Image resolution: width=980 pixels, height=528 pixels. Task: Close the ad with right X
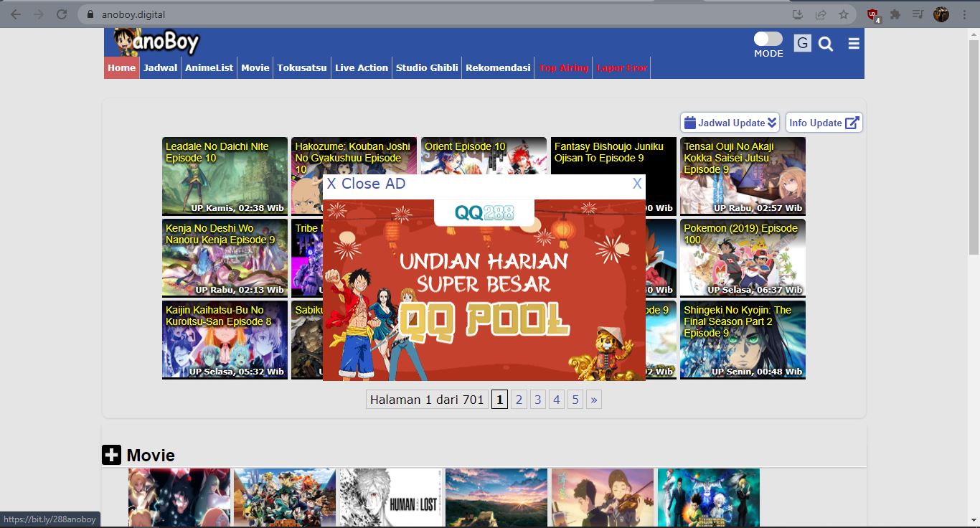tap(637, 184)
